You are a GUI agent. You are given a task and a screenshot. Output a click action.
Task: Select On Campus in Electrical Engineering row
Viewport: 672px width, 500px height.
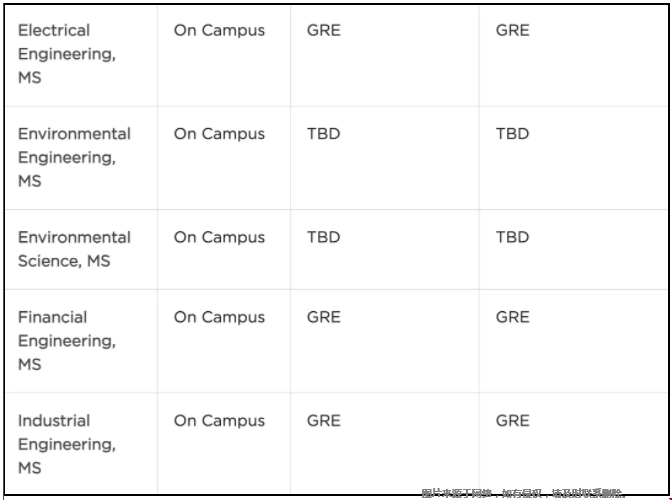point(219,30)
